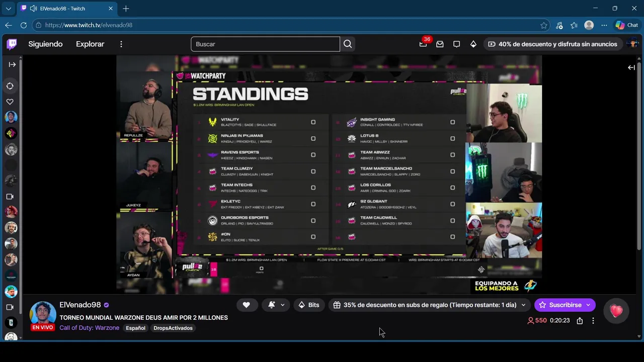Open the Copilot Chat button
Viewport: 644px width, 362px height.
click(627, 25)
